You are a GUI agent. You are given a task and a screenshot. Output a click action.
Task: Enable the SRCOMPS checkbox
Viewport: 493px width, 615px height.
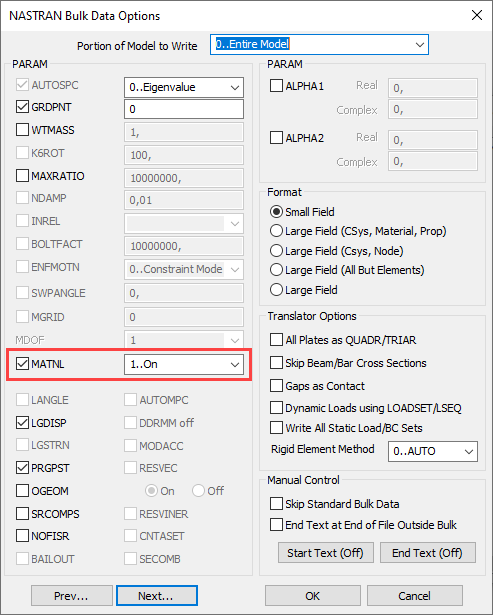click(22, 513)
